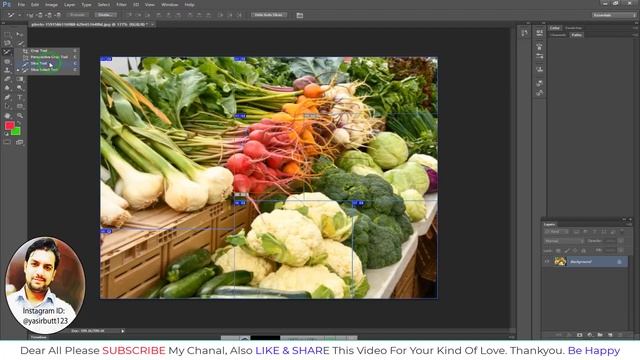This screenshot has height=360, width=640.
Task: Select the Horizontal Type tool
Action: 20,97
